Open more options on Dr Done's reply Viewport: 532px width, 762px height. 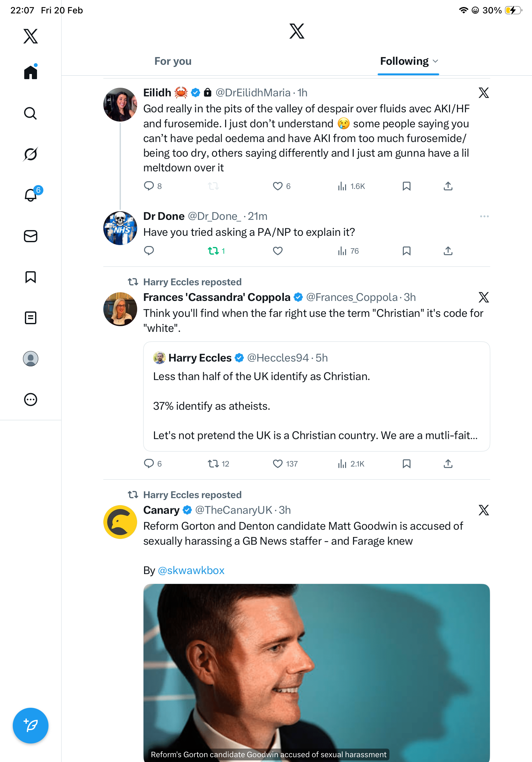click(x=484, y=216)
